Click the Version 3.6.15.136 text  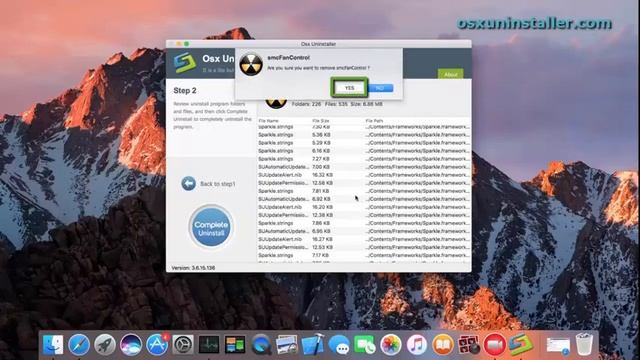(x=193, y=268)
